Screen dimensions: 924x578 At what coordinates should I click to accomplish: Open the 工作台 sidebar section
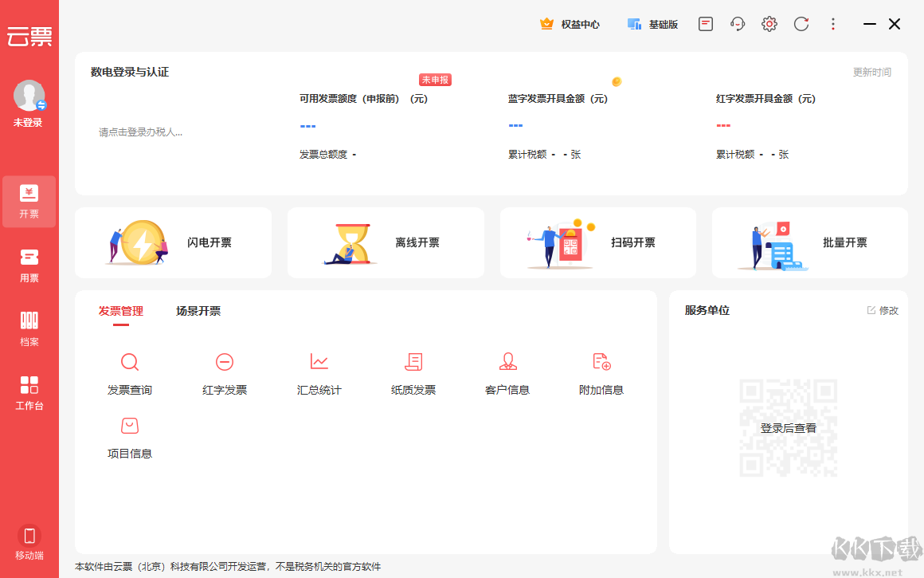pos(29,393)
